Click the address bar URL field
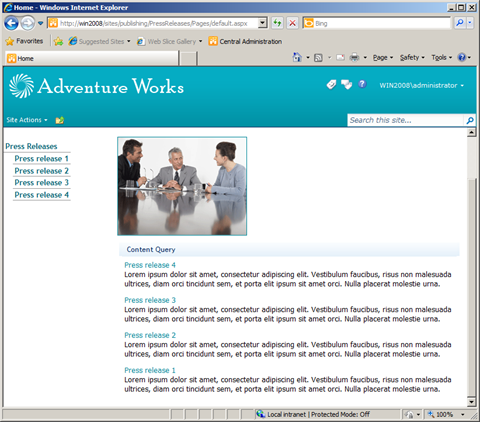This screenshot has width=480, height=422. click(x=153, y=23)
